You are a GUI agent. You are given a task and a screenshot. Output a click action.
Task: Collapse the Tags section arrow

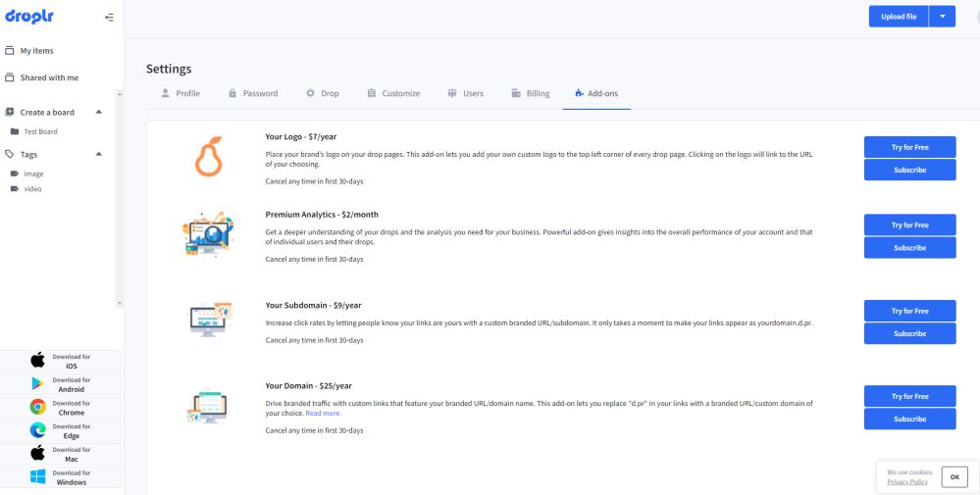(99, 154)
